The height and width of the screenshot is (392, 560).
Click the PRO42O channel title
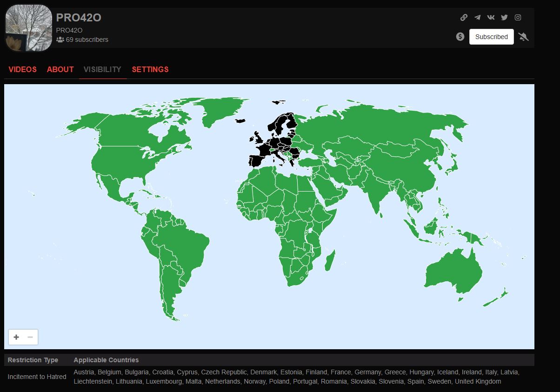pos(79,18)
